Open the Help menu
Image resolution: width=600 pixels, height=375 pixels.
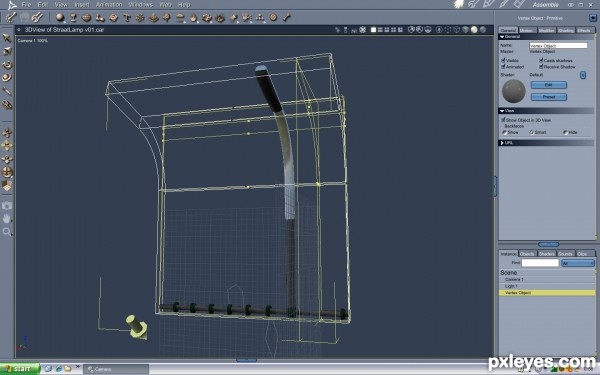pyautogui.click(x=184, y=5)
